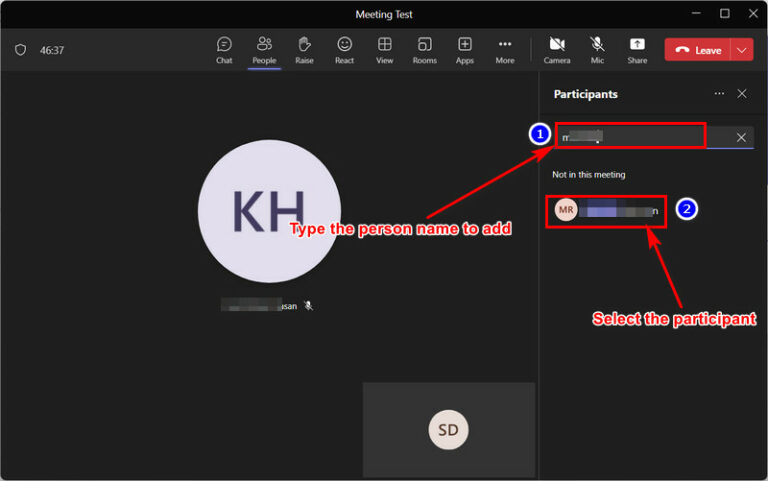Unmute the Mic
The width and height of the screenshot is (768, 481).
point(597,50)
